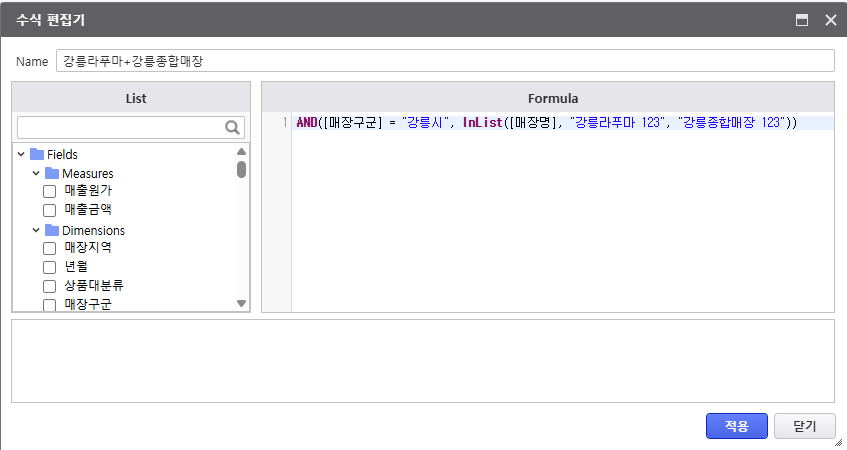The height and width of the screenshot is (450, 847).
Task: Click the list scroll-down arrow
Action: pyautogui.click(x=241, y=303)
